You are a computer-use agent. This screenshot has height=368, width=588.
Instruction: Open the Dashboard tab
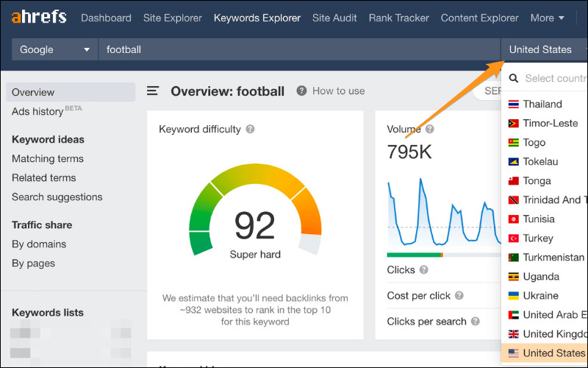(106, 18)
